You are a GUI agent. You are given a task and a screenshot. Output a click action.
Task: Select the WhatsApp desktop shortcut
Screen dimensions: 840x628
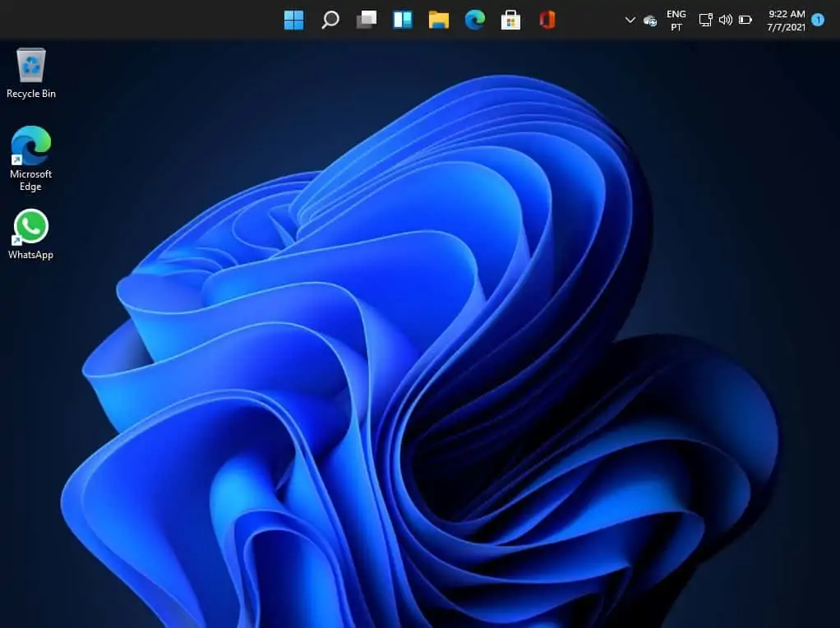pos(31,235)
